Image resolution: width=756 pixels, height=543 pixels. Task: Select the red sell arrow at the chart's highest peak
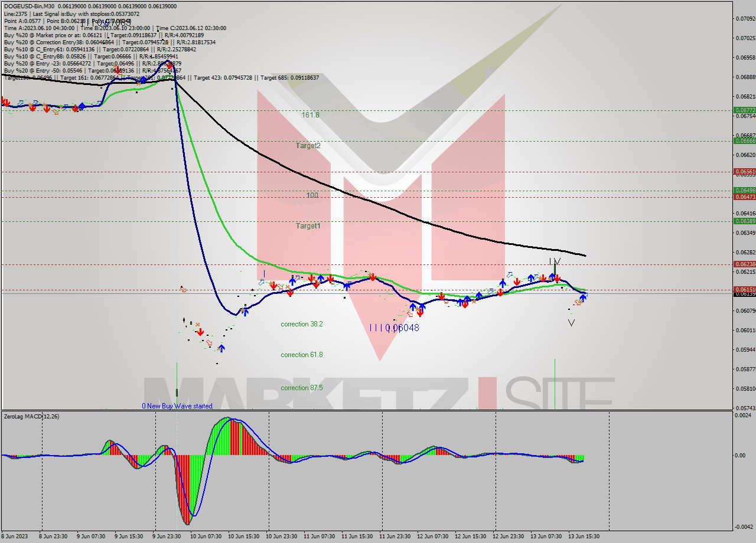tap(170, 66)
